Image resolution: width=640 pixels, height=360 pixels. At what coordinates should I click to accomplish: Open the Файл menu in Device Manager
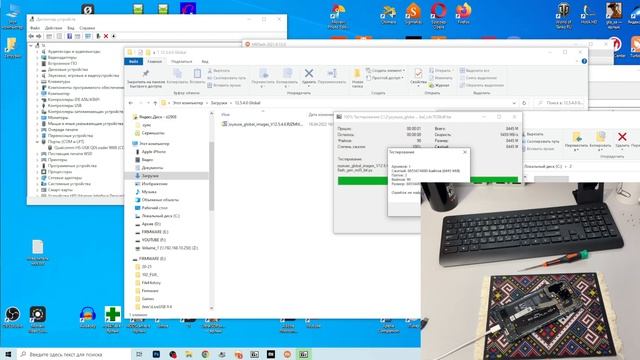pos(35,28)
